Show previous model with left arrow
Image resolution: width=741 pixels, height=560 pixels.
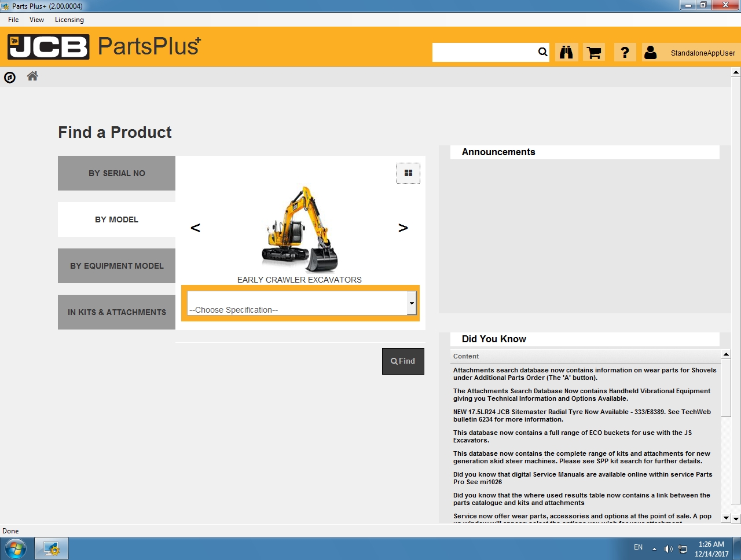tap(196, 228)
